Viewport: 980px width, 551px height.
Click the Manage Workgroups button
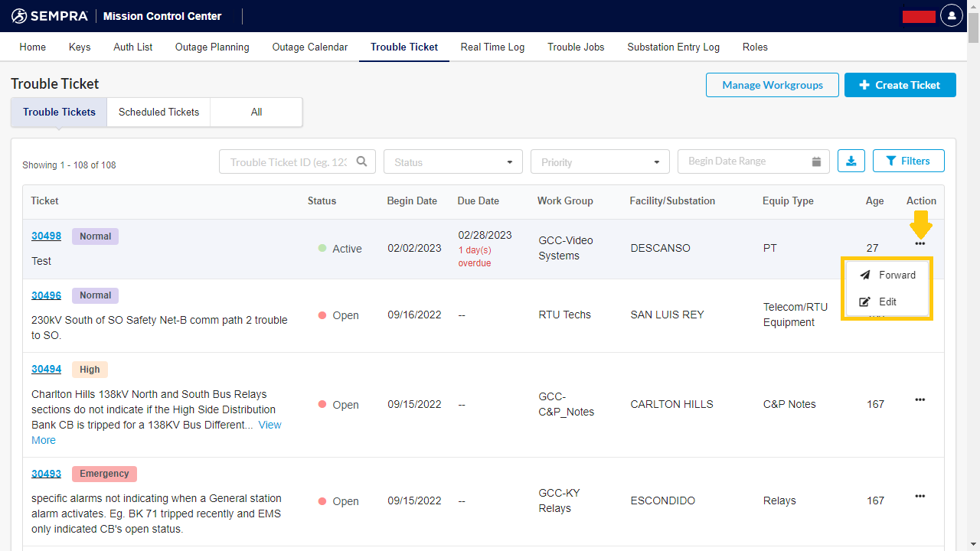click(772, 85)
